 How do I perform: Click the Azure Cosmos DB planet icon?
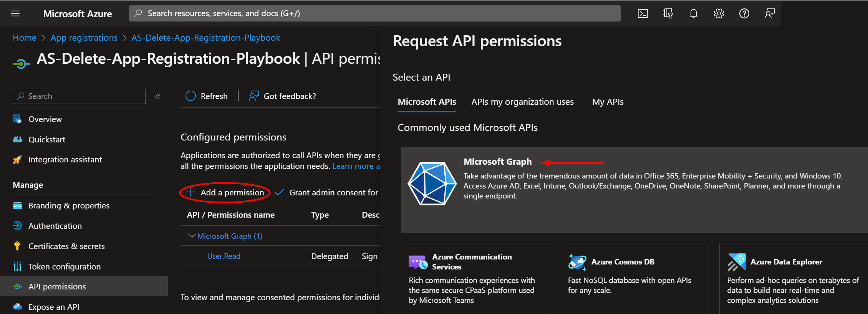pyautogui.click(x=577, y=262)
